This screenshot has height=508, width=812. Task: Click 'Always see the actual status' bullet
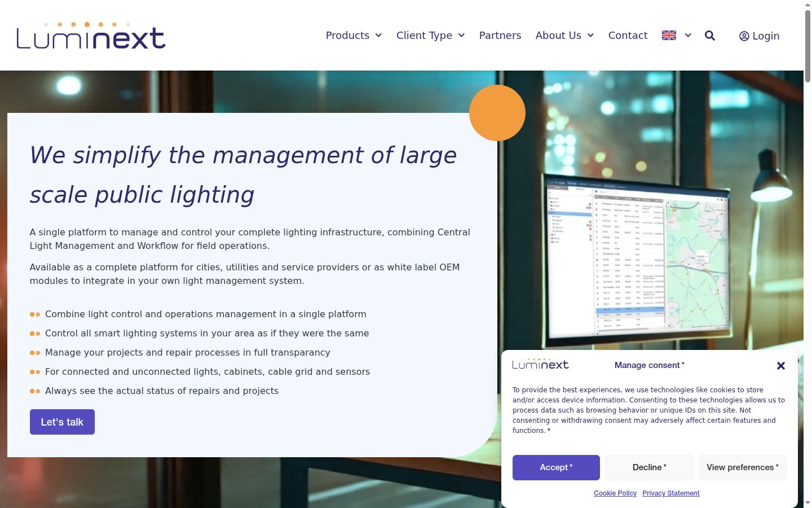pyautogui.click(x=162, y=391)
